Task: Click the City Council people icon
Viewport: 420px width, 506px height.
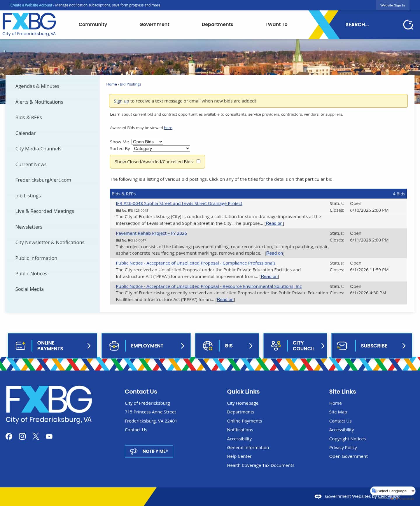Action: click(276, 346)
